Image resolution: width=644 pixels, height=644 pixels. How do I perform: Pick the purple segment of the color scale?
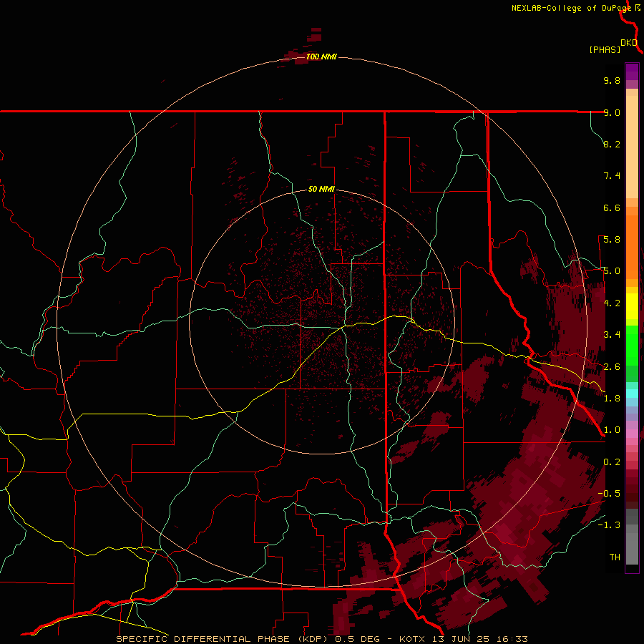tap(632, 72)
